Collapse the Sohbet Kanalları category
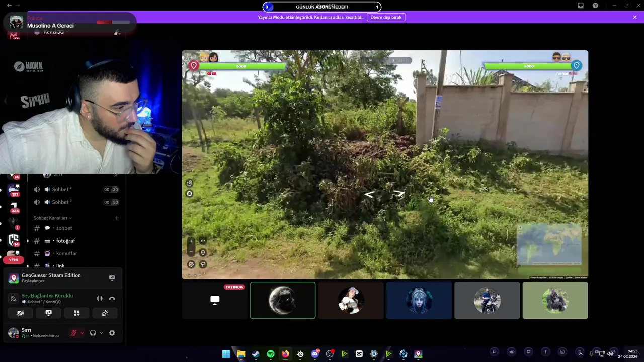 tap(52, 218)
